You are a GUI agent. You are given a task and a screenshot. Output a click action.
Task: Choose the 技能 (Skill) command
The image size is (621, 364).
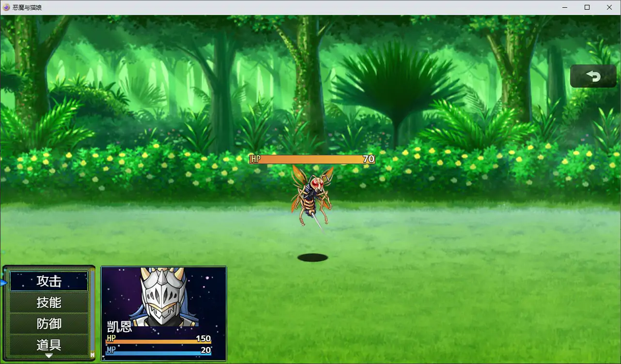(x=49, y=303)
